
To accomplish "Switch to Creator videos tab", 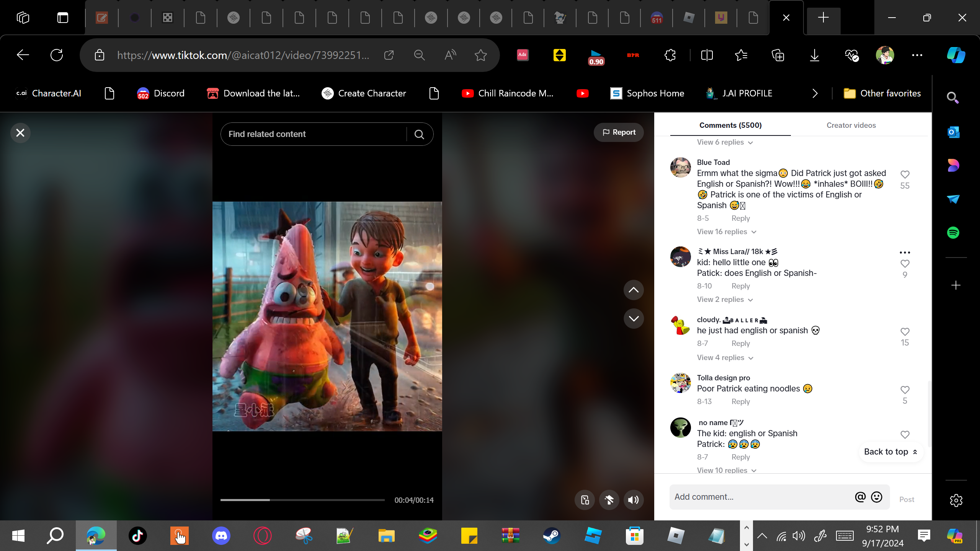I will pos(851,125).
